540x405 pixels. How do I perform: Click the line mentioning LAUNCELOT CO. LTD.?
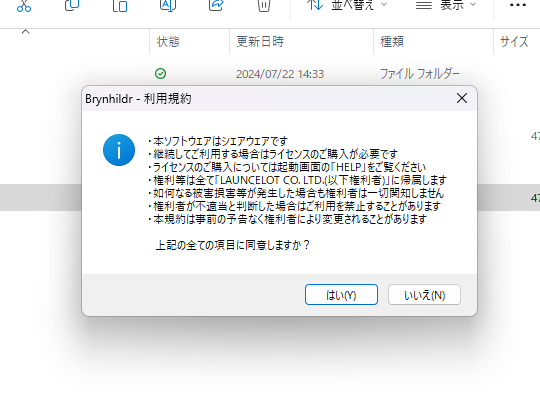(297, 180)
